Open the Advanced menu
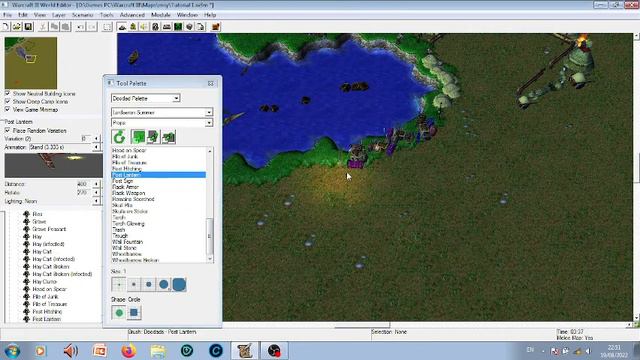The image size is (640, 360). (132, 15)
